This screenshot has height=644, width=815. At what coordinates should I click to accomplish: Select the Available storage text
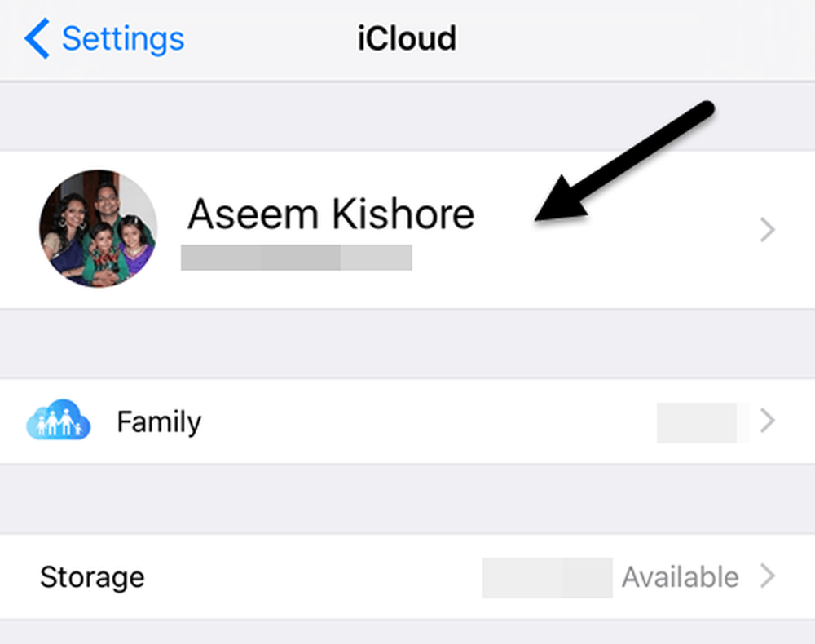tap(681, 577)
